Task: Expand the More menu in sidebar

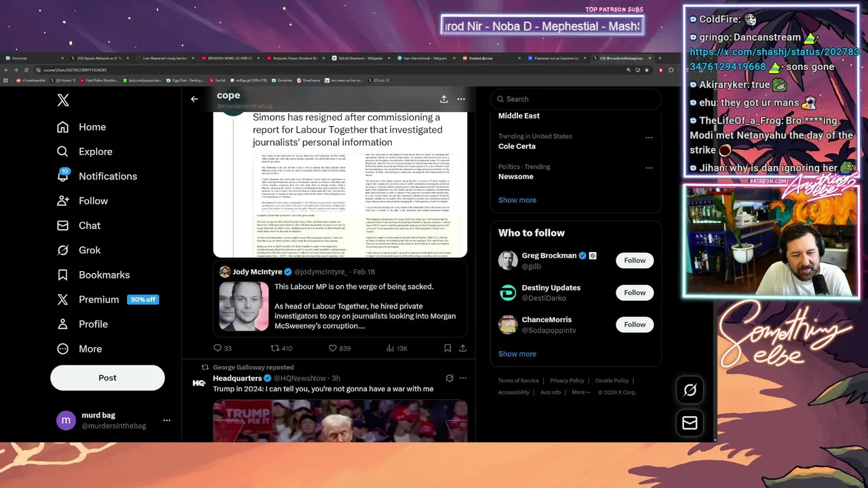Action: (x=79, y=348)
